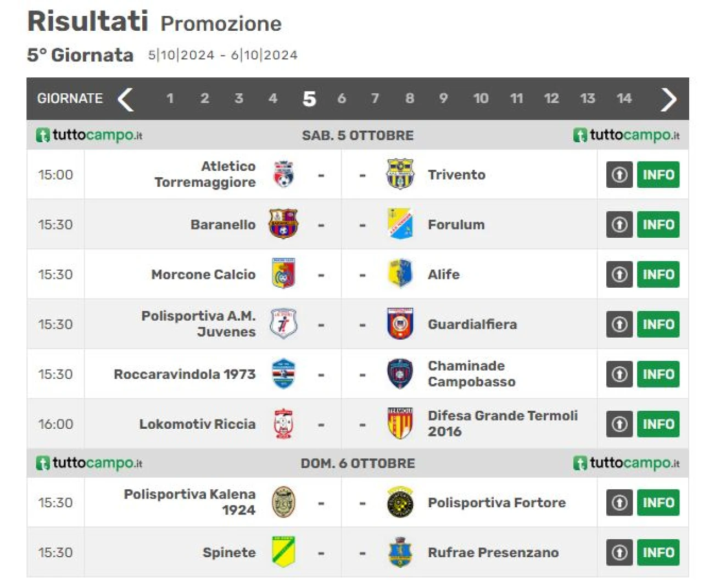Open the Atletico Torremaggiore crest icon
This screenshot has height=588, width=703.
[283, 175]
